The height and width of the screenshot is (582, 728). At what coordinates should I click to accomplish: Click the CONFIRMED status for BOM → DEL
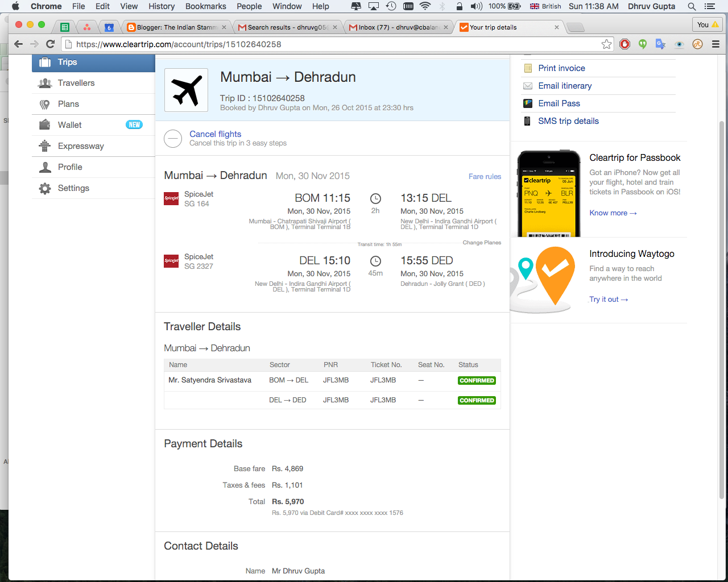click(477, 381)
